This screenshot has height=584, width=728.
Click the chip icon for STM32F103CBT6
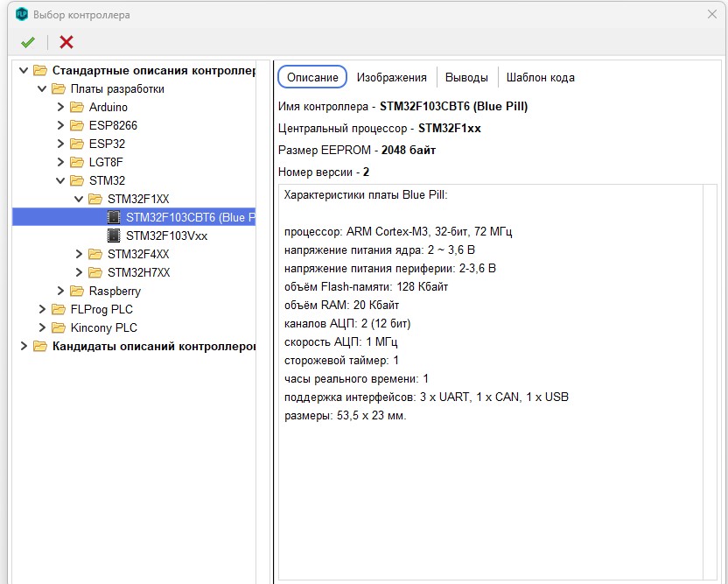coord(114,217)
